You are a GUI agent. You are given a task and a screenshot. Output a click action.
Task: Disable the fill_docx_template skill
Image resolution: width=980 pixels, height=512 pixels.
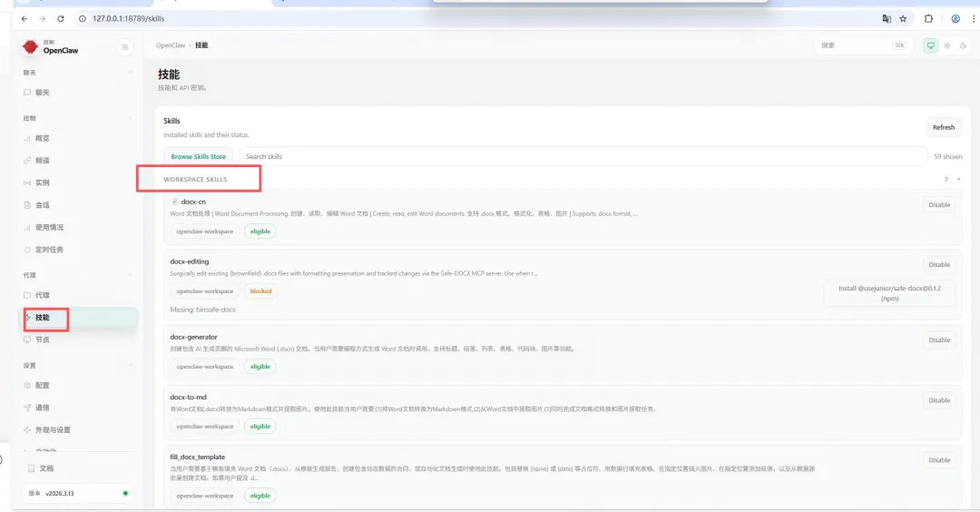point(939,460)
